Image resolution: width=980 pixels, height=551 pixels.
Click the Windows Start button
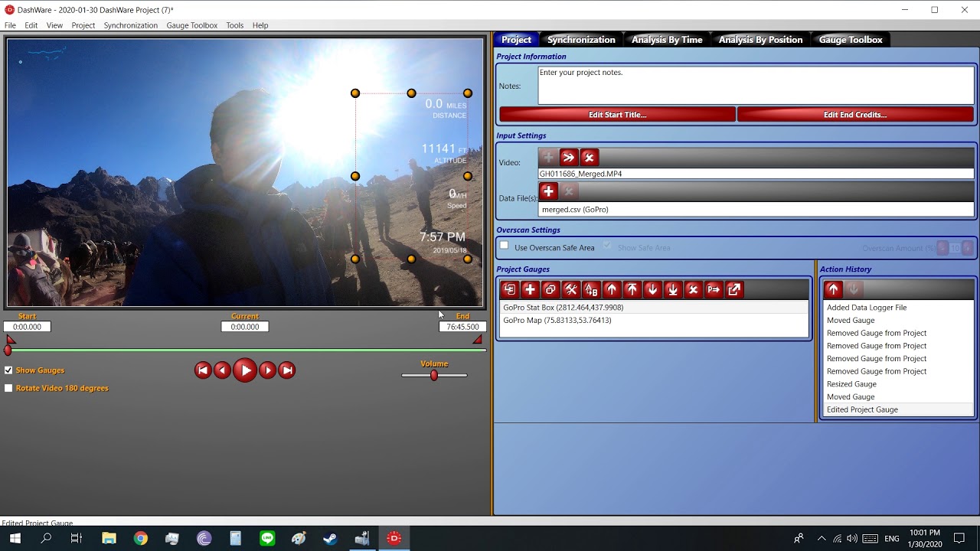pyautogui.click(x=15, y=538)
